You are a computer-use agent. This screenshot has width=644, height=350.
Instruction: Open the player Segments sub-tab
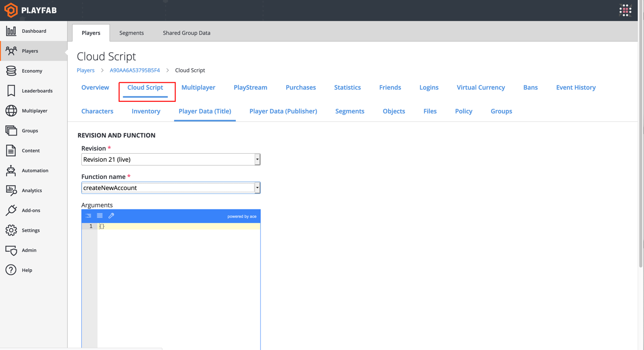click(x=350, y=111)
